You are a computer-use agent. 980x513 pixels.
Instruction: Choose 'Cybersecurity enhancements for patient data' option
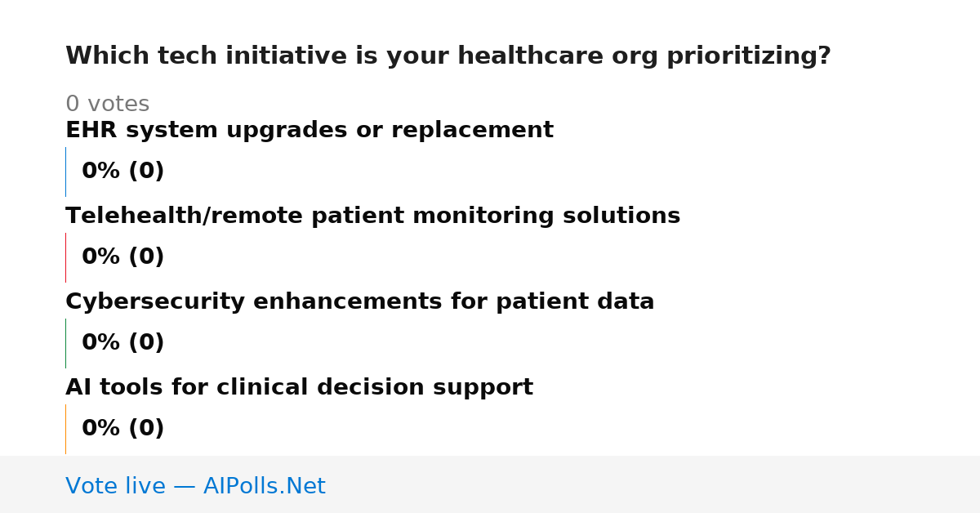[360, 302]
